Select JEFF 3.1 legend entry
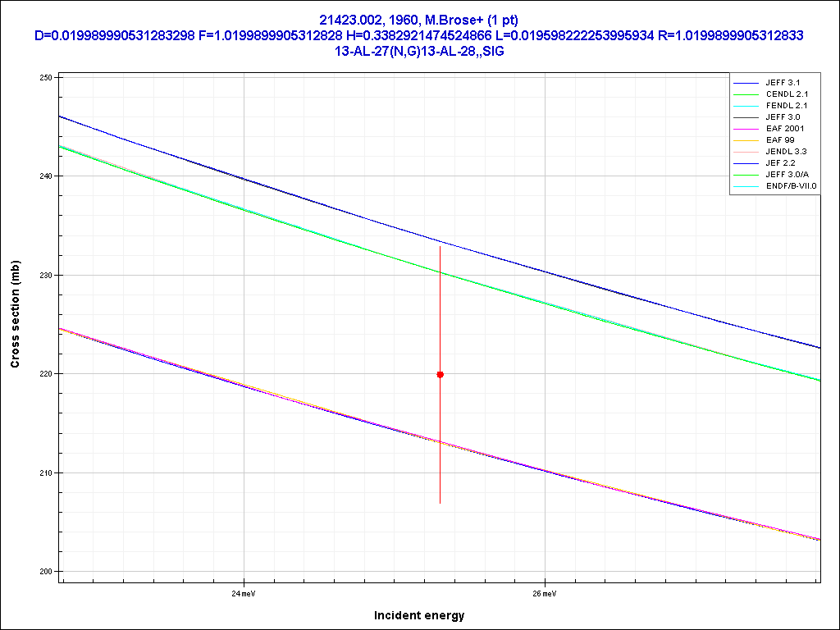 pyautogui.click(x=783, y=83)
